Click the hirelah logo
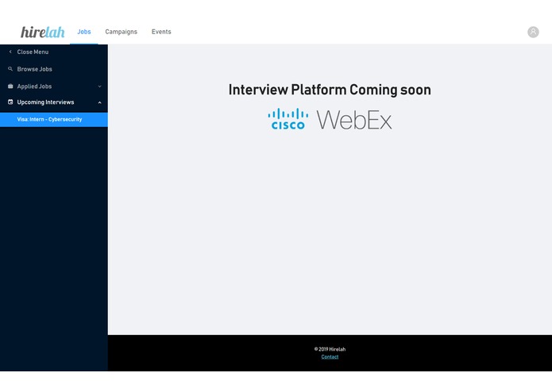552x392 pixels. [43, 33]
